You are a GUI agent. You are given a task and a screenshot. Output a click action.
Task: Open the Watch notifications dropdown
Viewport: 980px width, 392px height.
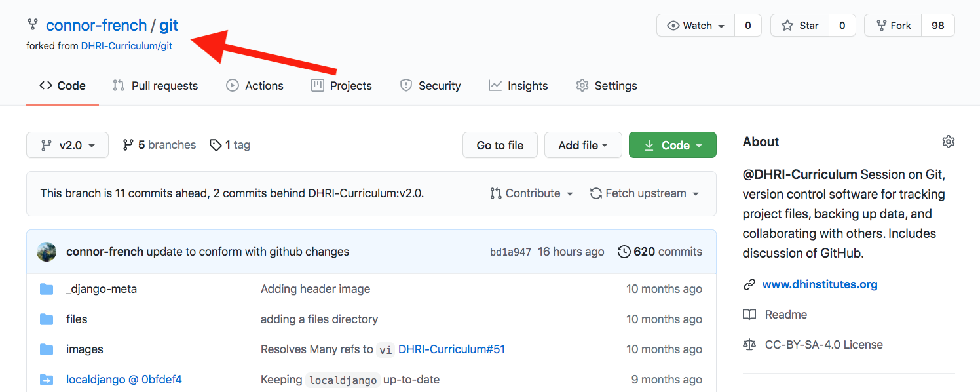(x=696, y=26)
